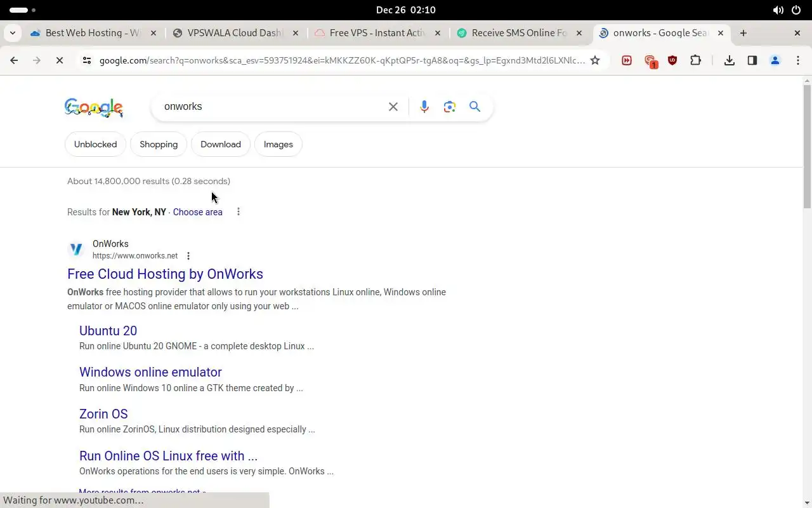
Task: Open the system volume indicator
Action: pos(778,10)
